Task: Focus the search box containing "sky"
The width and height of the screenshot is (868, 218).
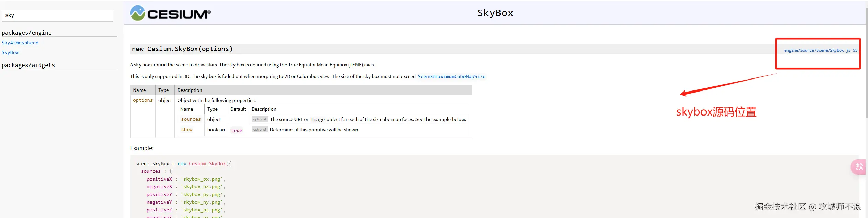Action: [58, 15]
